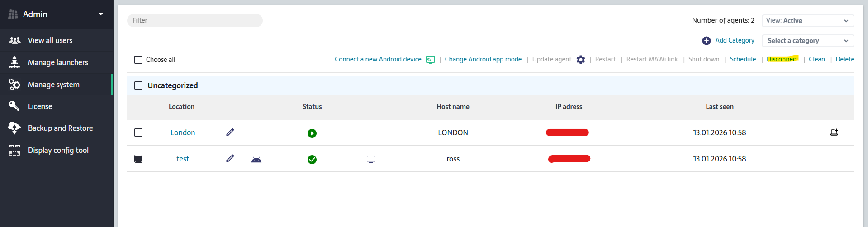
Task: Go to Manage launchers in sidebar
Action: 58,62
